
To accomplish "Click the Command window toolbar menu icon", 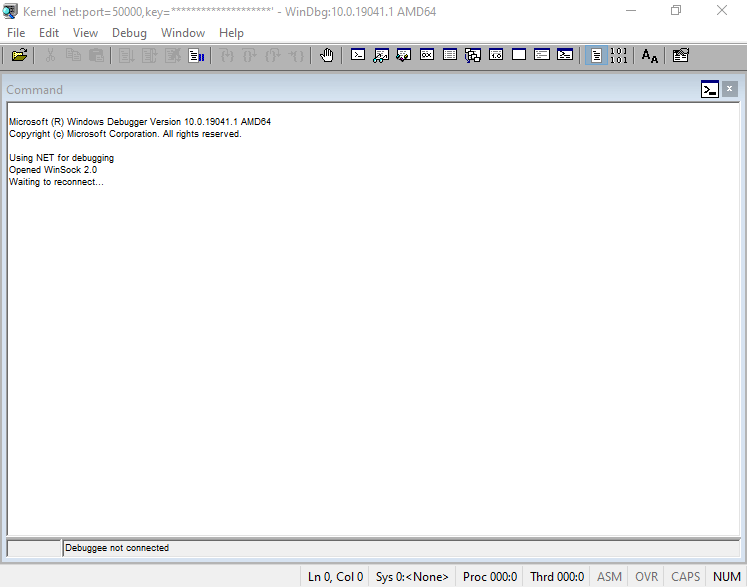I will point(710,89).
